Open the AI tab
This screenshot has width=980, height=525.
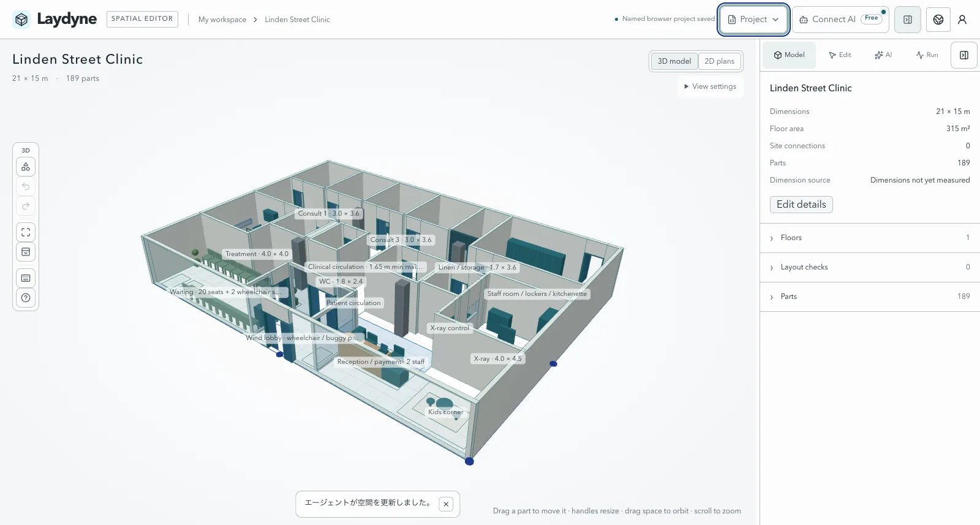pos(883,55)
